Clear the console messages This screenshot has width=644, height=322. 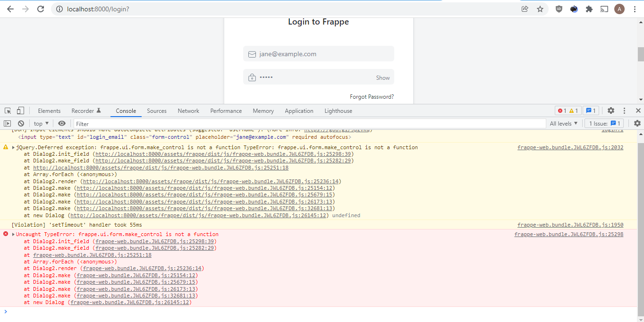pyautogui.click(x=20, y=123)
